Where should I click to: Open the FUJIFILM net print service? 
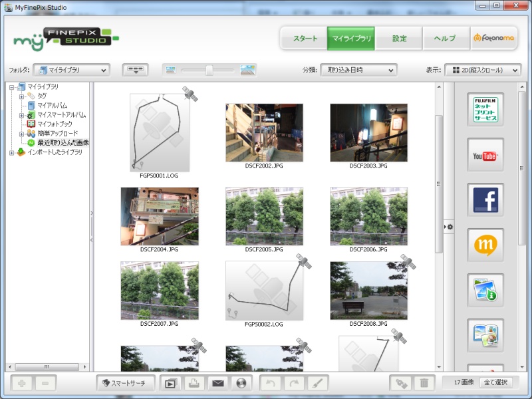[485, 109]
